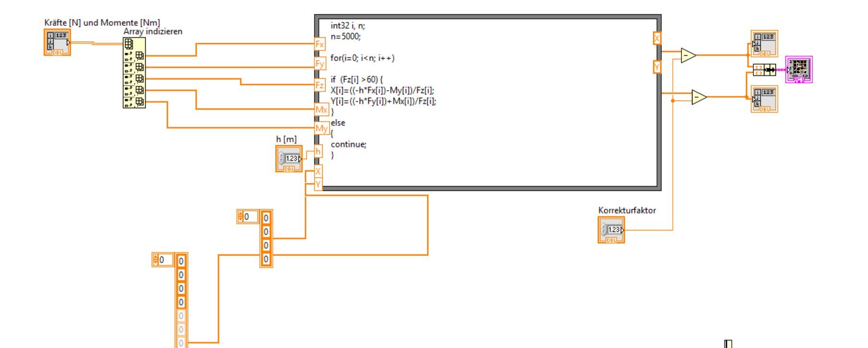Click the code line starting with 'Y[i]=((-h*Fy[i])'
868x348 pixels.
383,101
